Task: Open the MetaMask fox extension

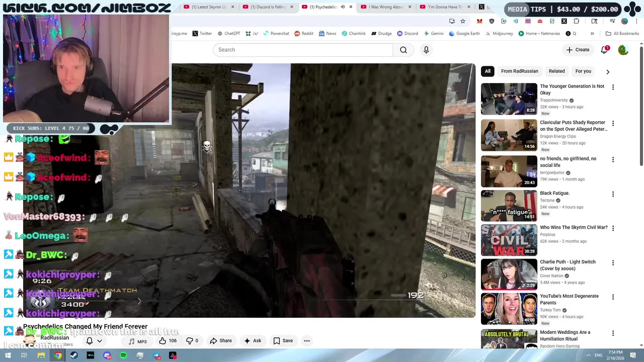Action: coord(479,21)
